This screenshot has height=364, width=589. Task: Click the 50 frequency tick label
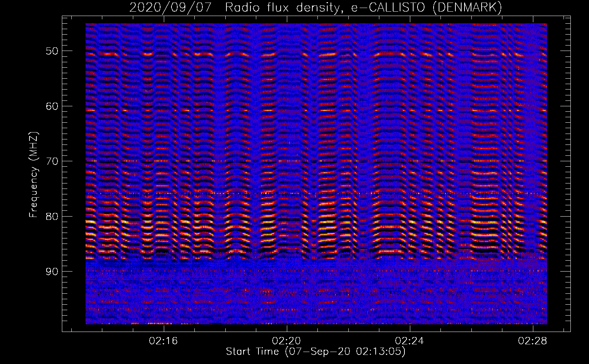[52, 51]
